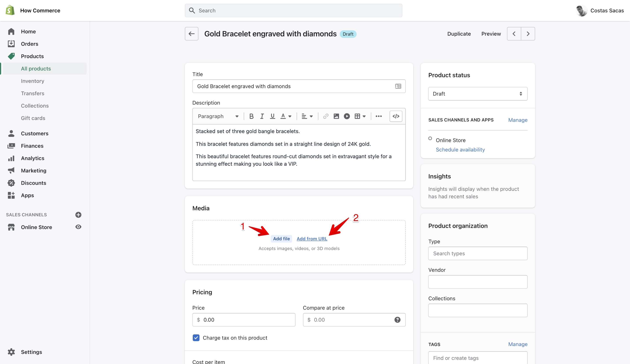The image size is (630, 364).
Task: Click the Compare at price field
Action: coord(354,320)
